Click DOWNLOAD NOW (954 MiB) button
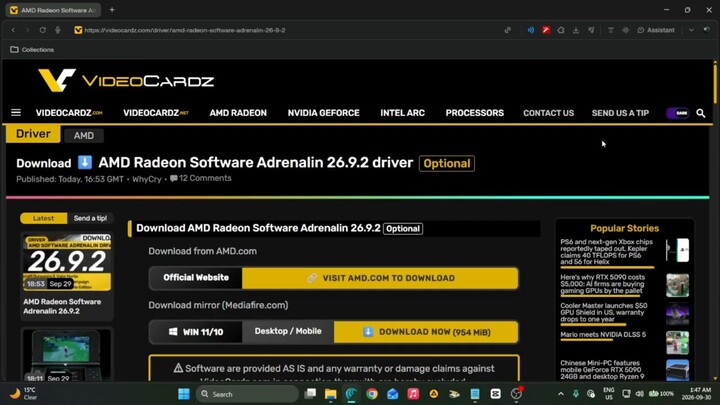 (426, 332)
